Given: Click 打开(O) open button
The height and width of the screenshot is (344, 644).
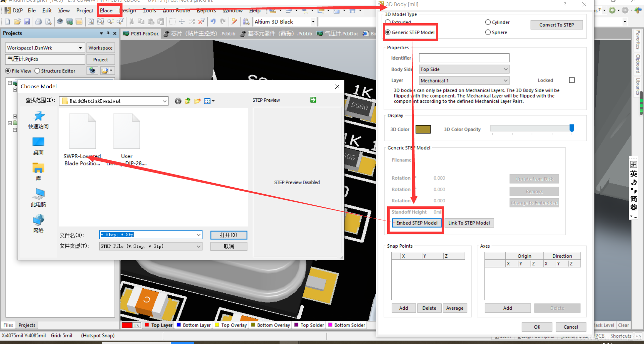Looking at the screenshot, I should 229,235.
